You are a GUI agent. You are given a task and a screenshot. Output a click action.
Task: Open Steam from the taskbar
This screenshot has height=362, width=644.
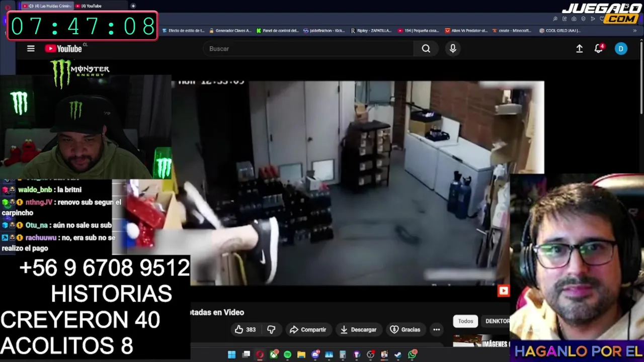click(x=398, y=354)
